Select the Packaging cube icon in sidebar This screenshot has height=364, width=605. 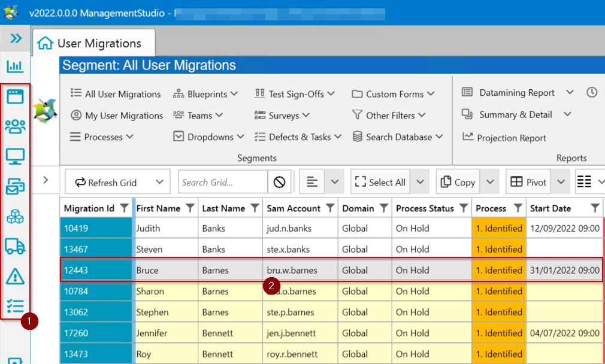point(16,216)
